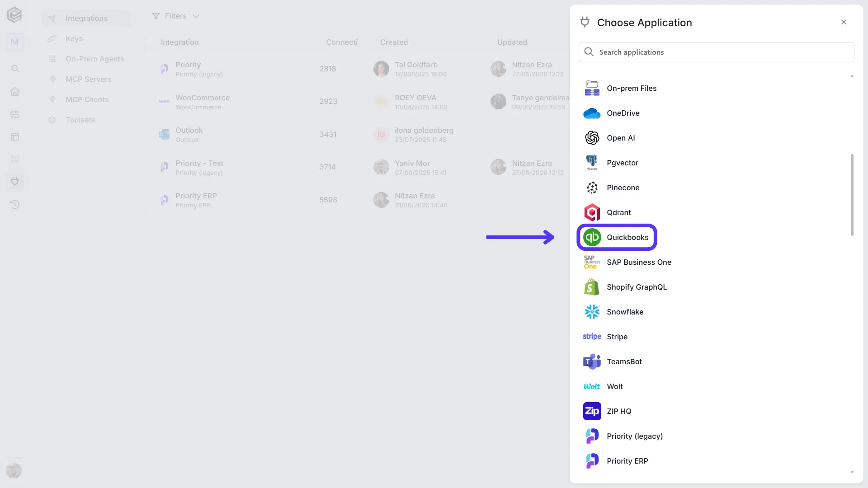Choose the Pinecone icon
This screenshot has height=488, width=868.
coord(592,188)
